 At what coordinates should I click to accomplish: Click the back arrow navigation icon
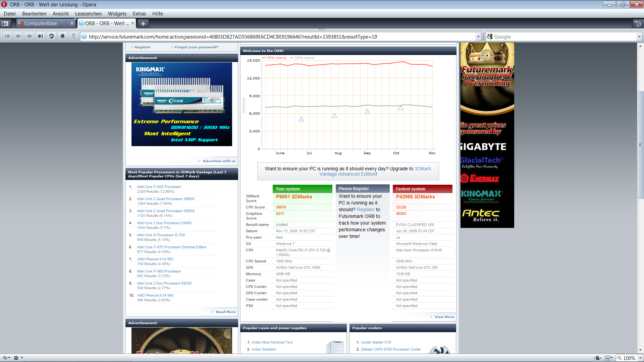[18, 37]
